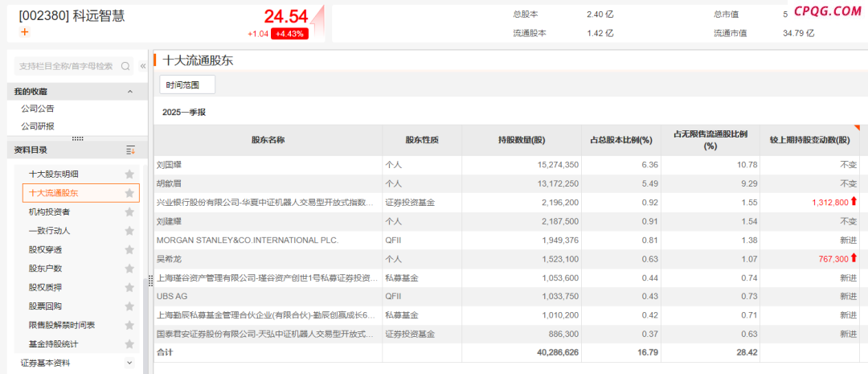Star the 十大股东明细 item
Image resolution: width=868 pixels, height=374 pixels.
tap(129, 174)
